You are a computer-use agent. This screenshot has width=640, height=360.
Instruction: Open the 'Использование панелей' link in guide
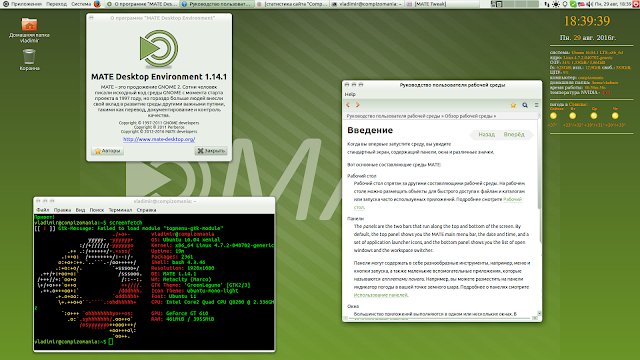(x=380, y=295)
